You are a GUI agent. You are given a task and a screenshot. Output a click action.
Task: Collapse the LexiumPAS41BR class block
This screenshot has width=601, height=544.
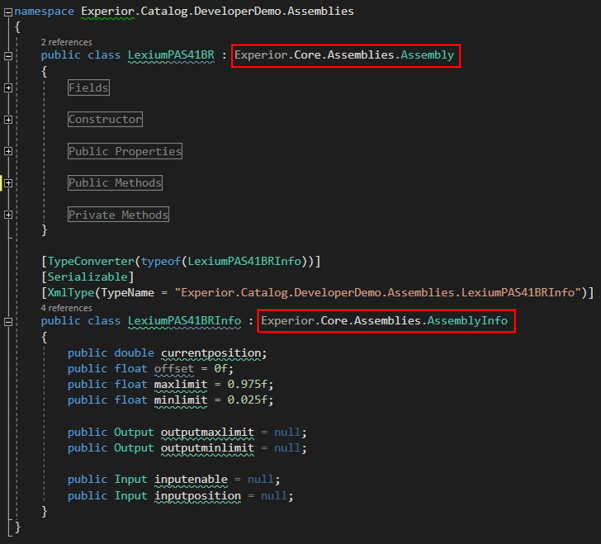pos(8,56)
